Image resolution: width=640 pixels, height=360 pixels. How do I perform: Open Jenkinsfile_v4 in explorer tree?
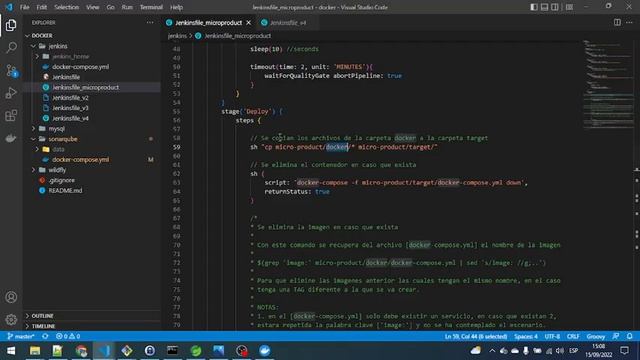(x=70, y=118)
